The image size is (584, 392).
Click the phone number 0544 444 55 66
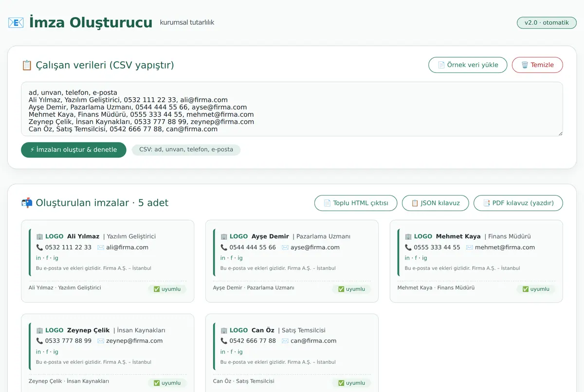pyautogui.click(x=253, y=247)
